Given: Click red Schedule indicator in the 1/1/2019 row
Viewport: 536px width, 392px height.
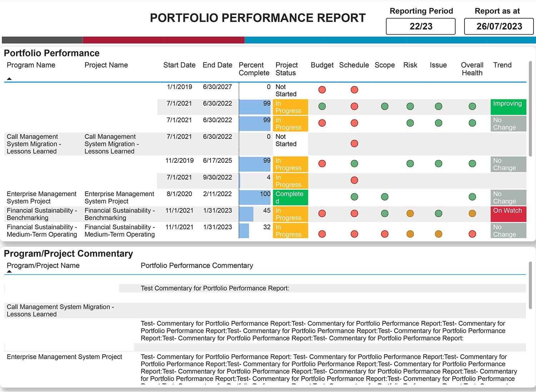Looking at the screenshot, I should tap(354, 90).
